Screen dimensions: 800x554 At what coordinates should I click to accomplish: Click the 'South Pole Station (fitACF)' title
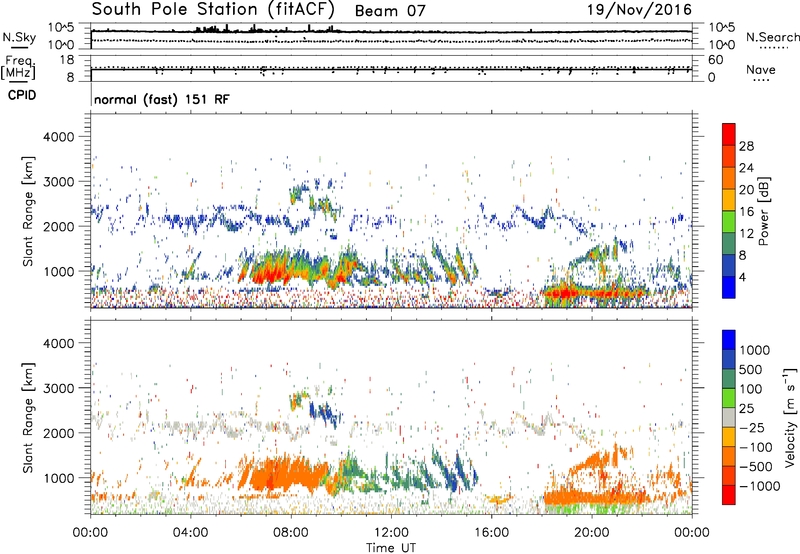[x=213, y=9]
